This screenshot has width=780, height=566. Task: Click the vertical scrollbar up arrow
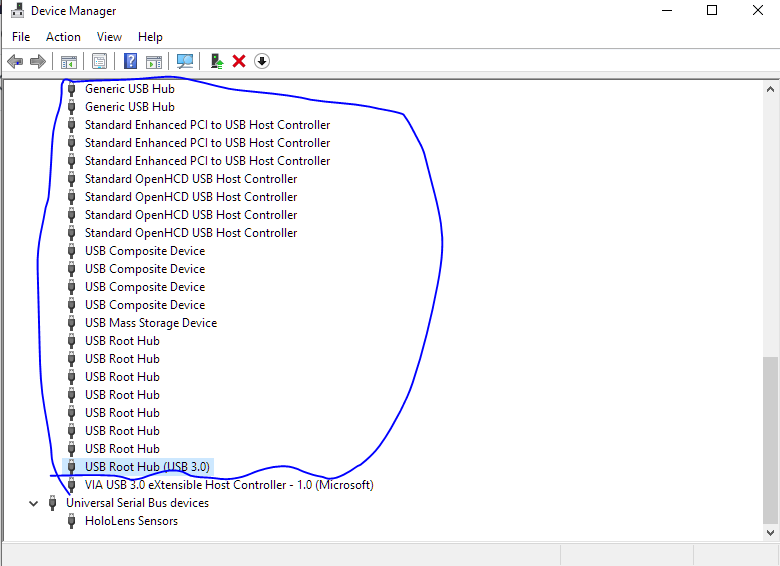click(x=770, y=89)
